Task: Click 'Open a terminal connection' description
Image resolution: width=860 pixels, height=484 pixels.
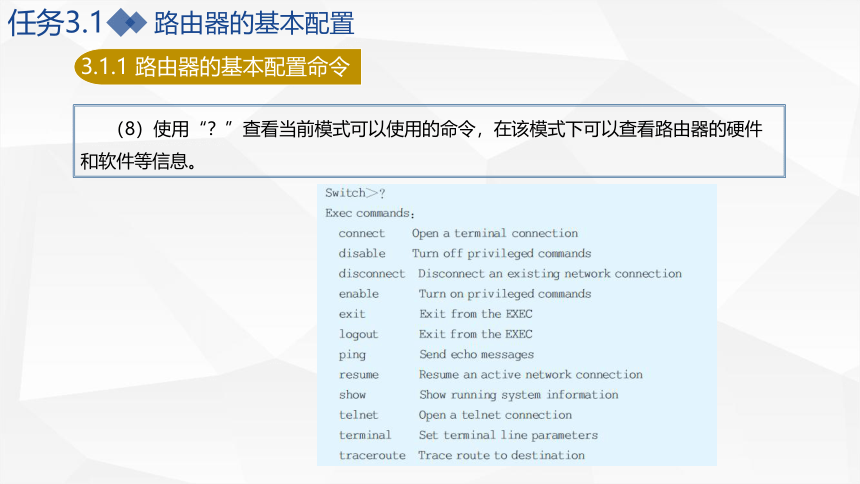Action: [495, 233]
